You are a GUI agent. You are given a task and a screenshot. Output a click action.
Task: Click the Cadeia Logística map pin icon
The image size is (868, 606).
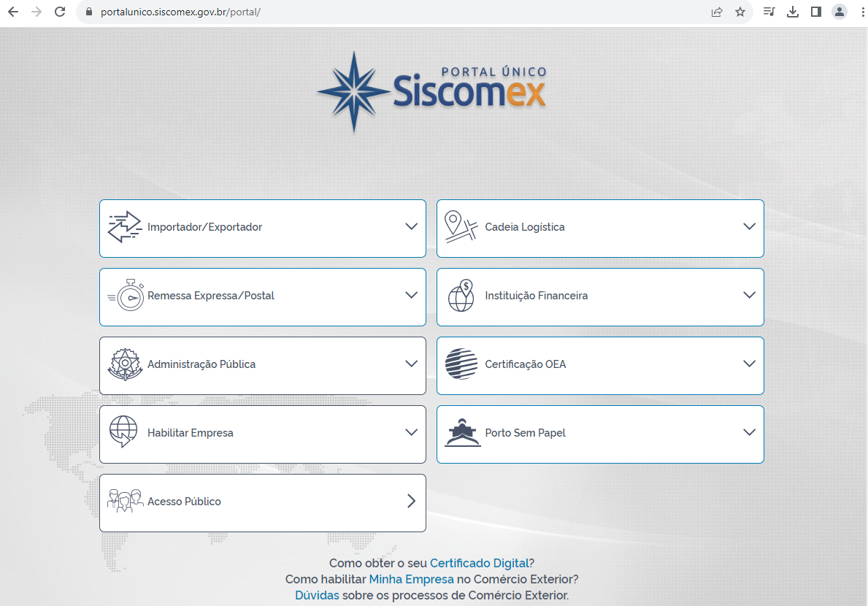pyautogui.click(x=461, y=227)
